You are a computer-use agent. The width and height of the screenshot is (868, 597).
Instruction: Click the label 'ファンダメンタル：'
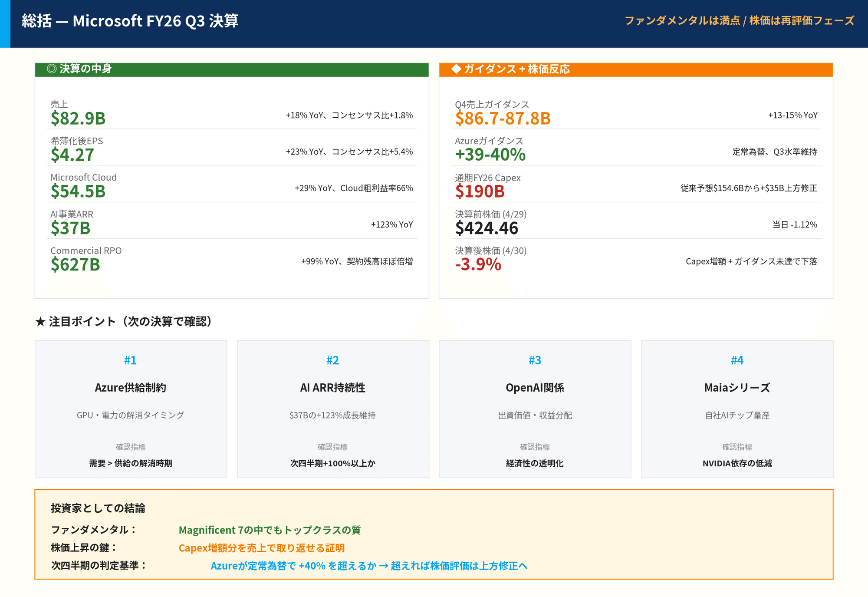click(94, 530)
